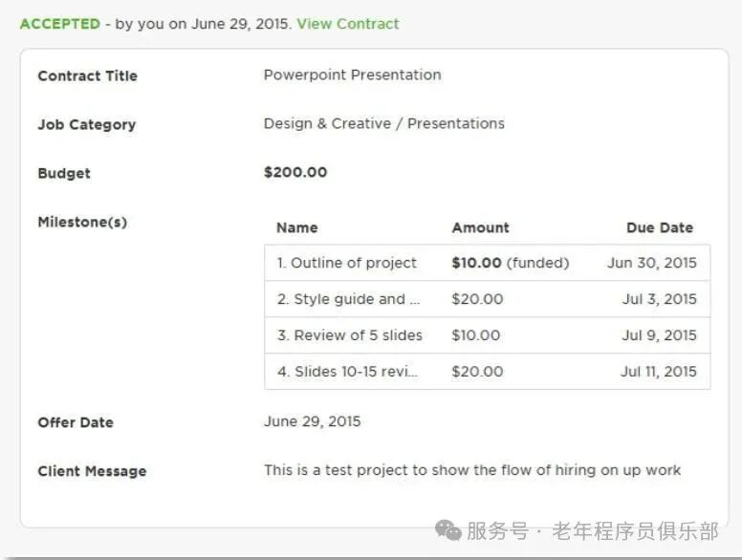The height and width of the screenshot is (560, 742).
Task: Click the ACCEPTED status label
Action: pyautogui.click(x=59, y=24)
